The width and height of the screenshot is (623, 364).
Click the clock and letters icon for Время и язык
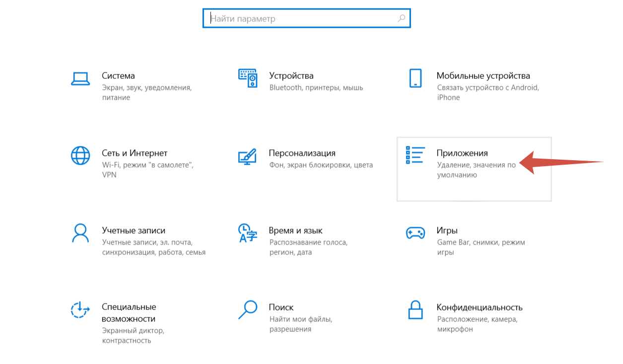[x=248, y=233]
